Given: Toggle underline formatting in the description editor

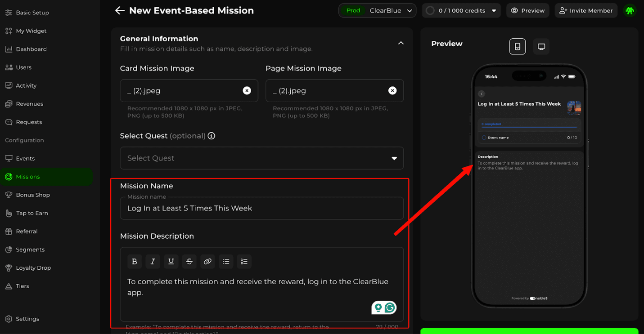Looking at the screenshot, I should coord(171,261).
